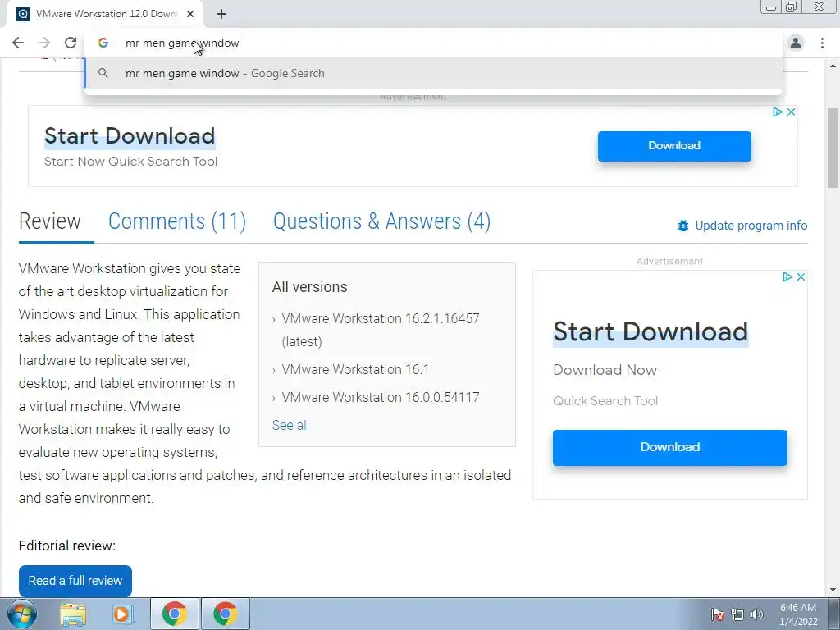
Task: Choose the 'mr men game window' Google Search suggestion
Action: pos(433,73)
